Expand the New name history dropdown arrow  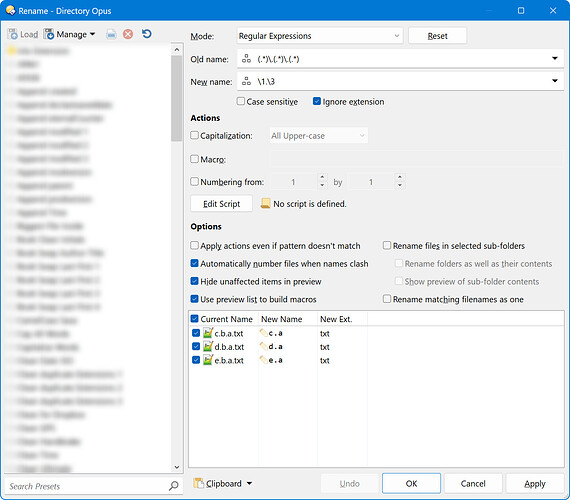(x=555, y=81)
